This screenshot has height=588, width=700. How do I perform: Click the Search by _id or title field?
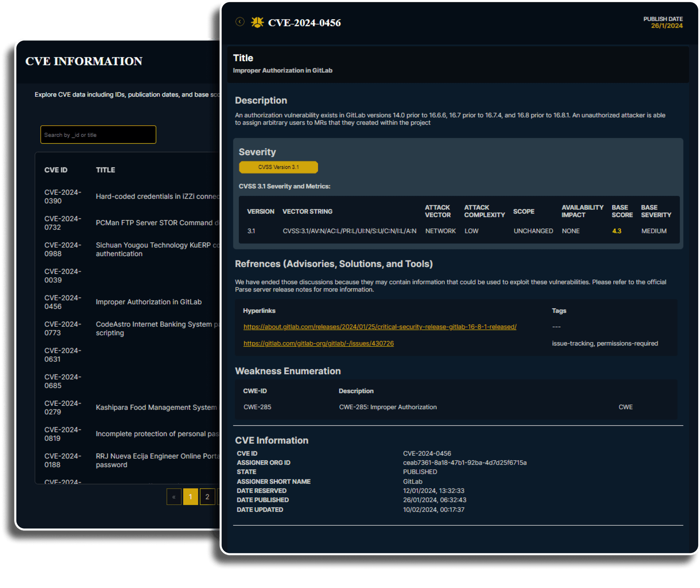(98, 135)
